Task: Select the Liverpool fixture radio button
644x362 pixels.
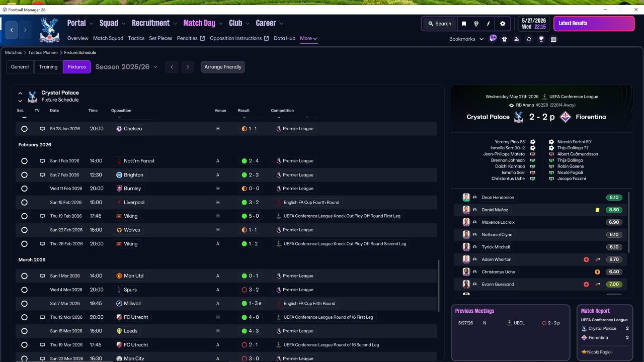Action: tap(24, 203)
